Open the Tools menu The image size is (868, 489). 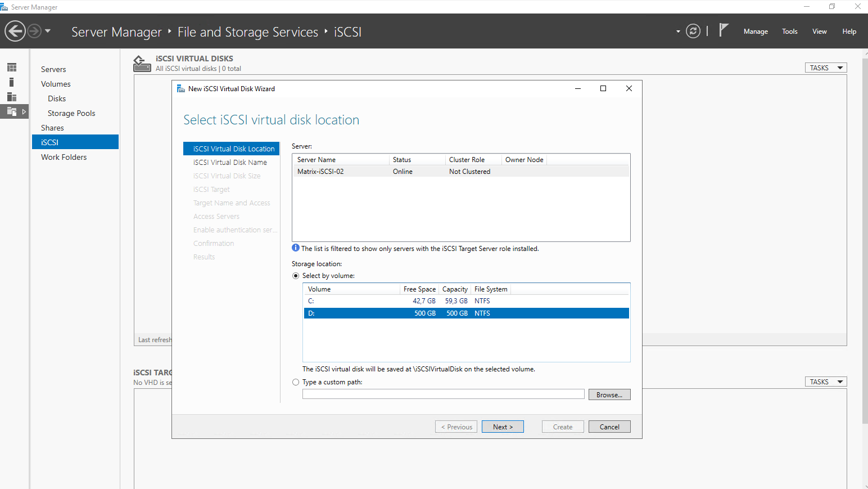[789, 32]
